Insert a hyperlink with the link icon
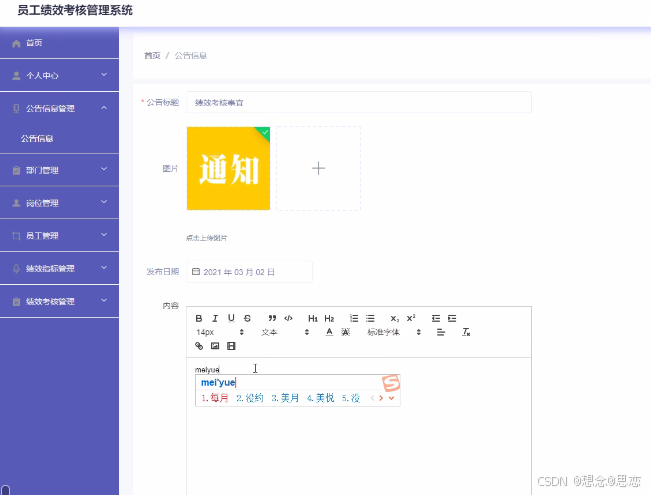The height and width of the screenshot is (495, 651). pos(199,346)
